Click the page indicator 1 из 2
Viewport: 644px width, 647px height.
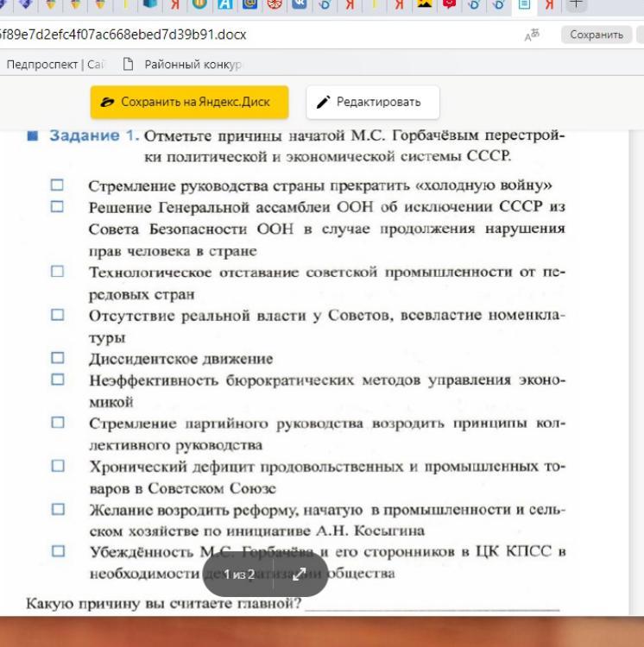tap(239, 574)
